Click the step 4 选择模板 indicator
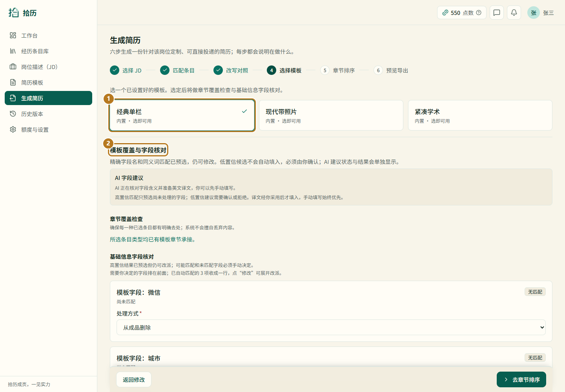The height and width of the screenshot is (392, 565). click(x=284, y=70)
